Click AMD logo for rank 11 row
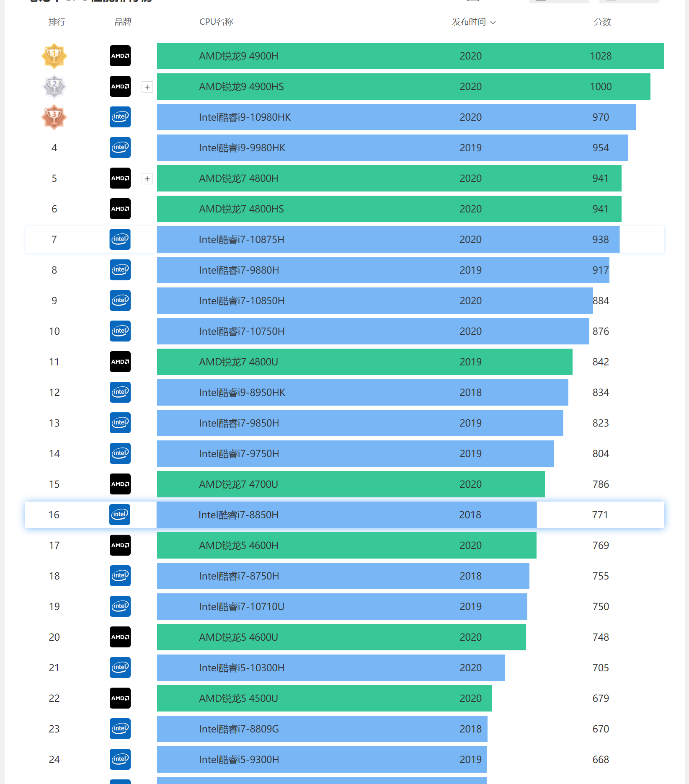 tap(120, 362)
